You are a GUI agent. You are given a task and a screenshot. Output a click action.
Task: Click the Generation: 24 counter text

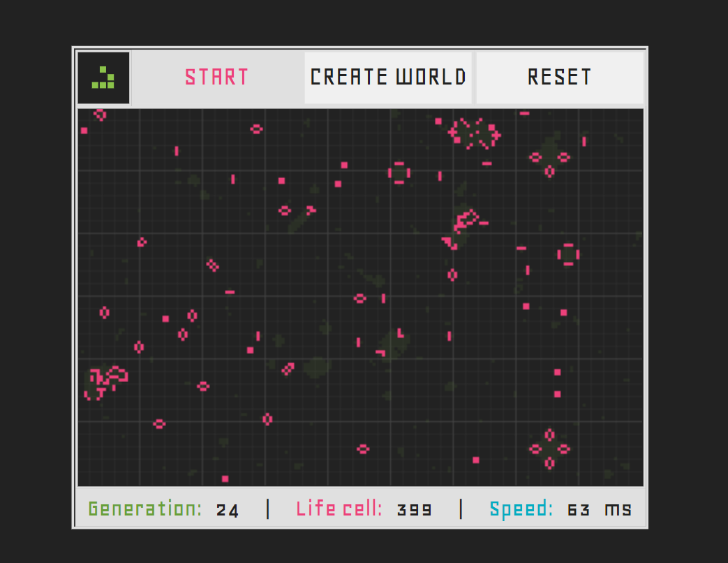(163, 510)
